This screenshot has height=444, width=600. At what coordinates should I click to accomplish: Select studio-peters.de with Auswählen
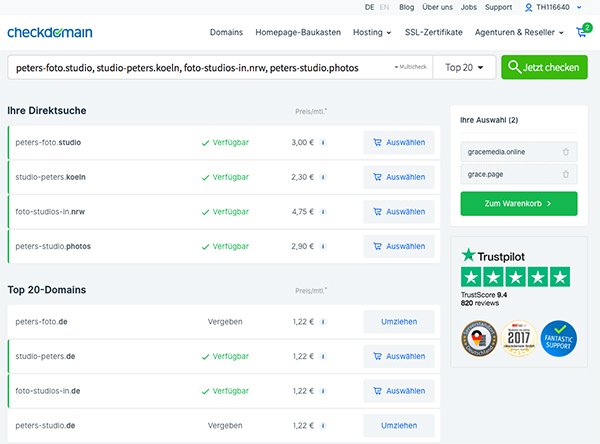(399, 356)
